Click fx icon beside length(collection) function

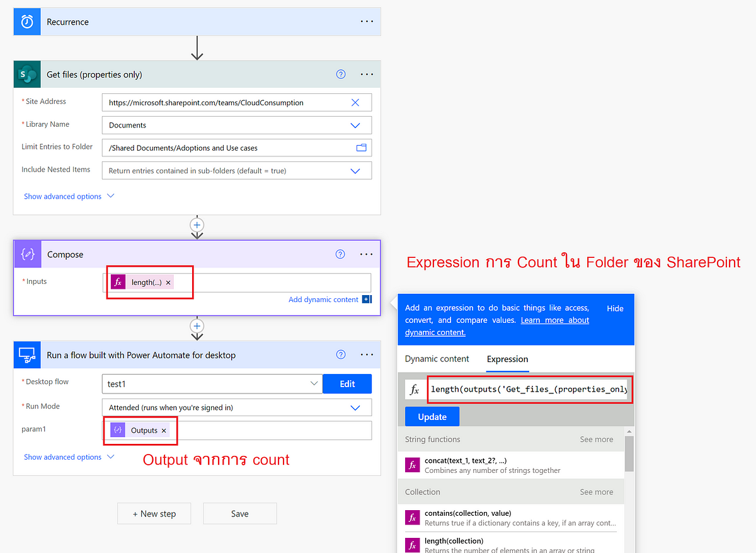[x=412, y=544]
